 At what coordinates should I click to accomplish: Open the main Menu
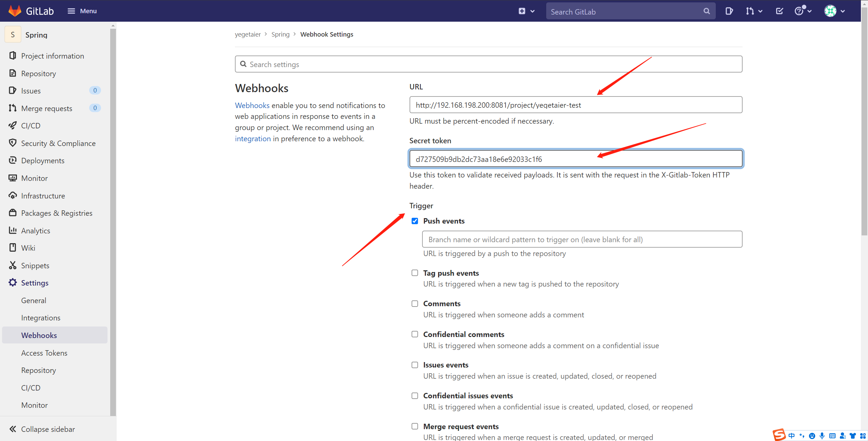(82, 11)
